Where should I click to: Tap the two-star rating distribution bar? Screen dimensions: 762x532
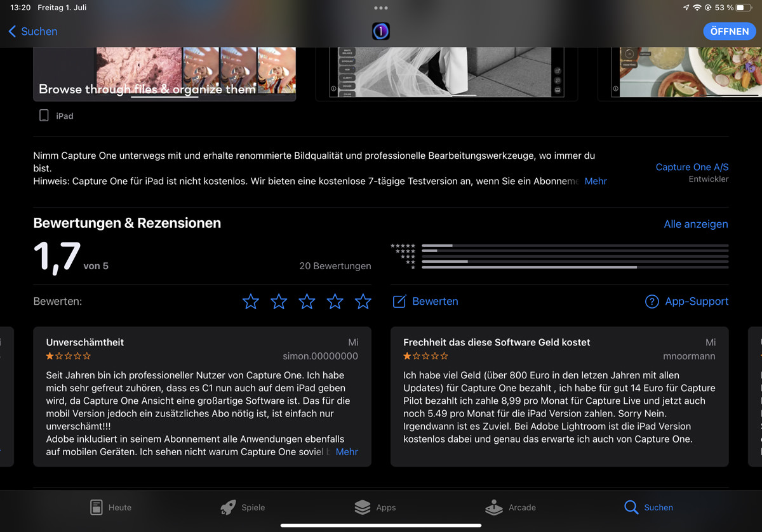click(575, 262)
